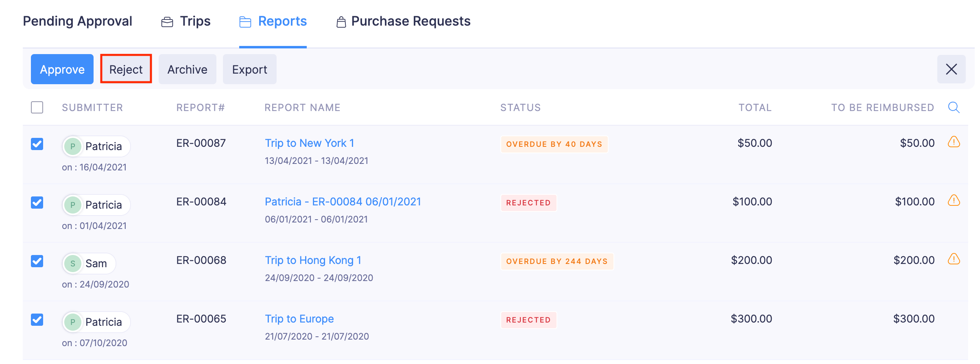Switch to the Pending Approval section
Screen dimensions: 980x364
[x=77, y=21]
